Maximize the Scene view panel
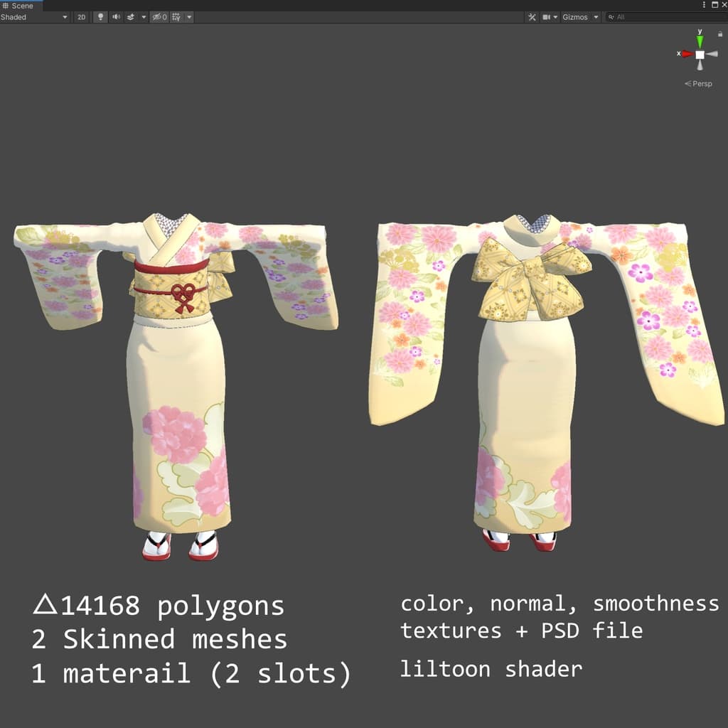728x728 pixels. [x=715, y=5]
